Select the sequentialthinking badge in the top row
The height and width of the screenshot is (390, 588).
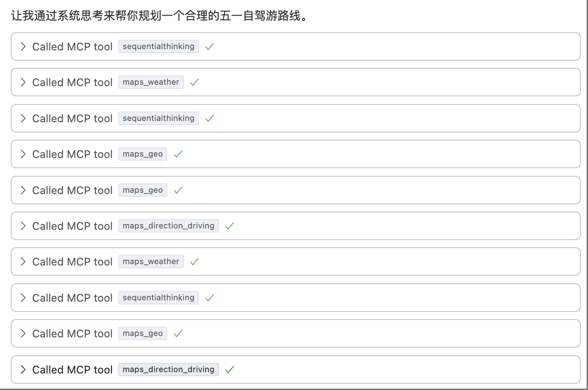(x=158, y=46)
